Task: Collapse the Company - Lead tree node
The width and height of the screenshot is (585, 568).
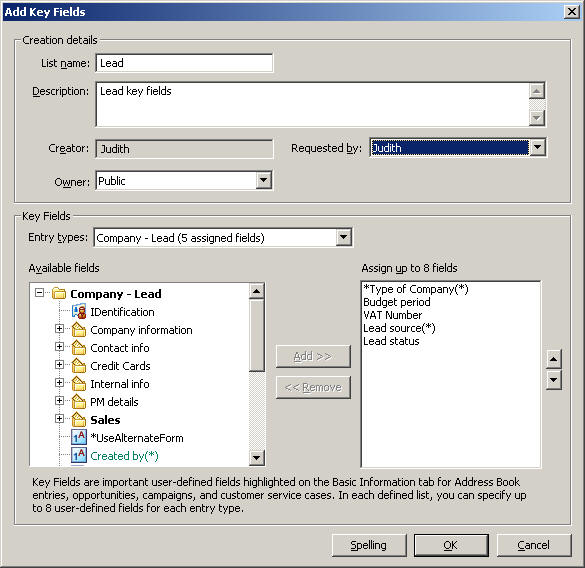Action: coord(39,293)
